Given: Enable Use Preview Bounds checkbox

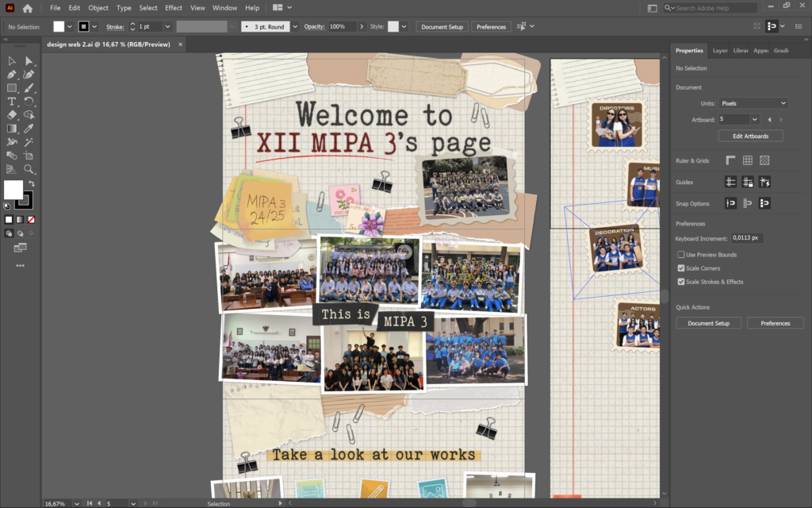Looking at the screenshot, I should tap(681, 255).
